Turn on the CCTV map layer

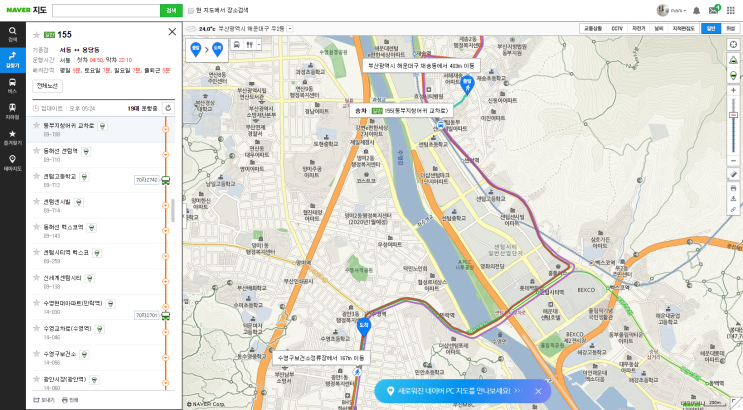click(617, 29)
